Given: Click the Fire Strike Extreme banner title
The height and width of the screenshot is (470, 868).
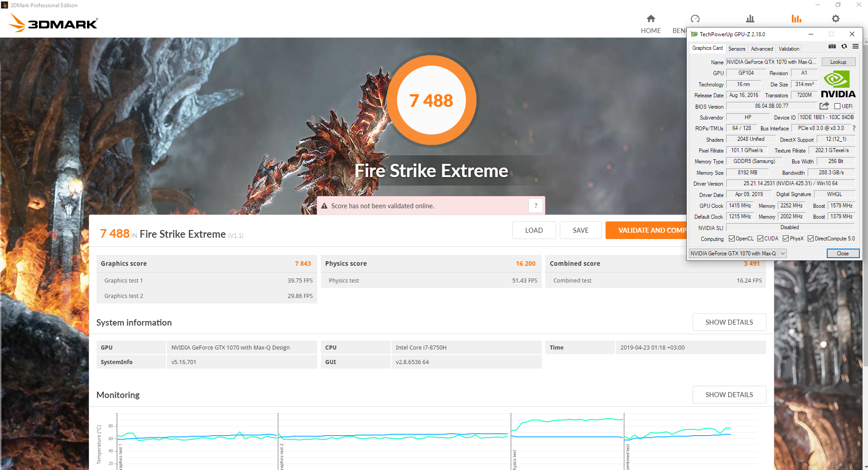Looking at the screenshot, I should coord(431,171).
